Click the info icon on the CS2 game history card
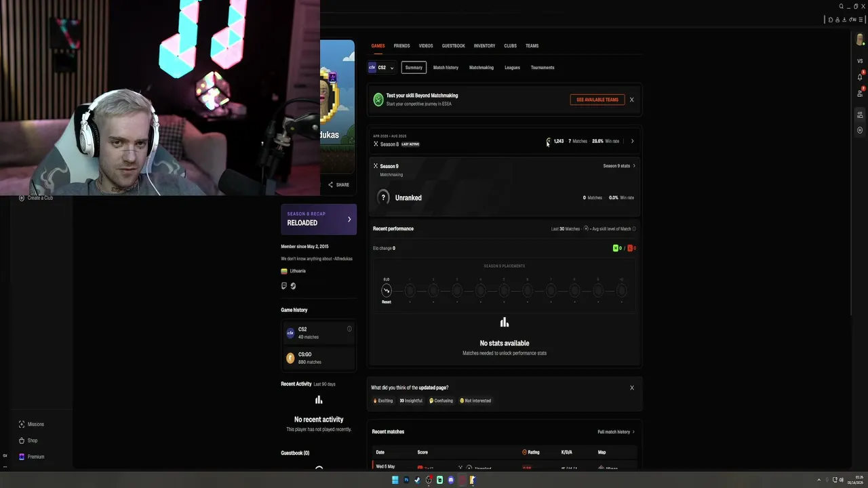 pos(349,329)
